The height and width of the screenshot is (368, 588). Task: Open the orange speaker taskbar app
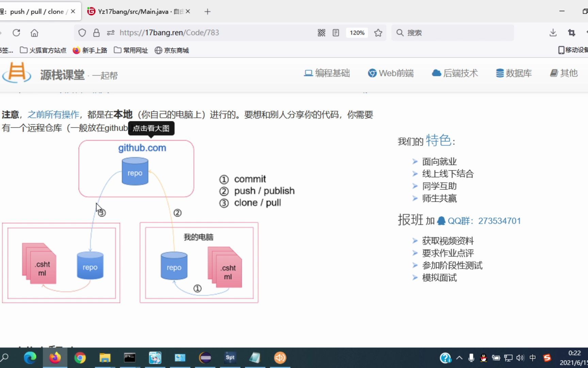click(x=280, y=358)
